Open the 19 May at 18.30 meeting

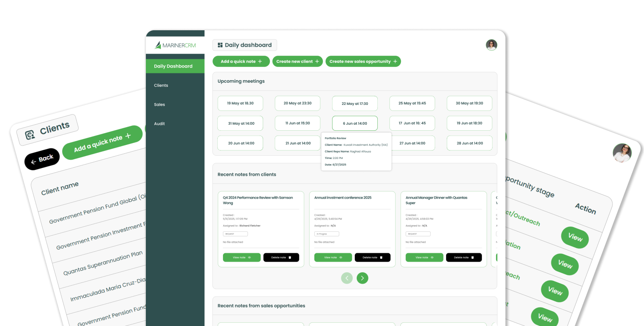(x=240, y=103)
